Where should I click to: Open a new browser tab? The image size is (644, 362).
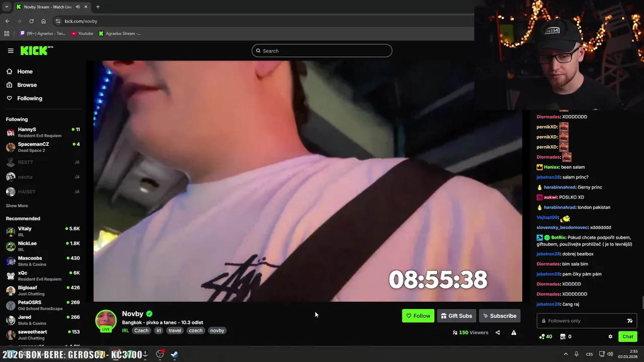98,7
